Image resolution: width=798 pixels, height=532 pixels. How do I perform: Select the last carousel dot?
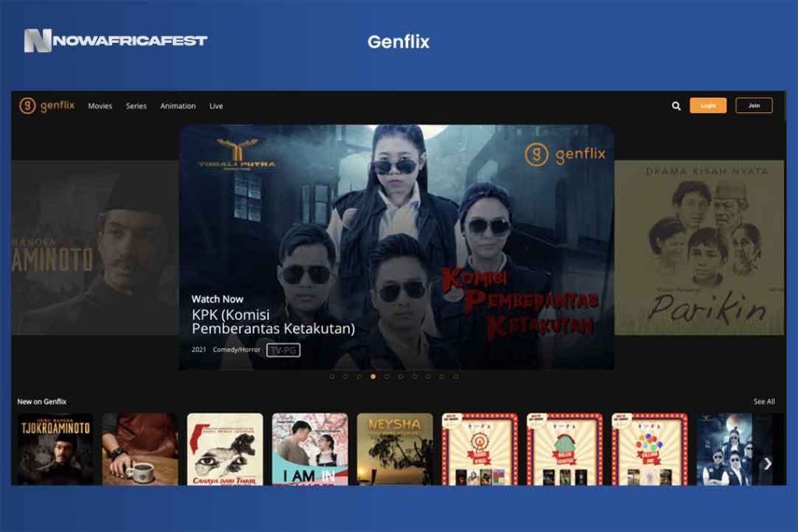pyautogui.click(x=455, y=376)
